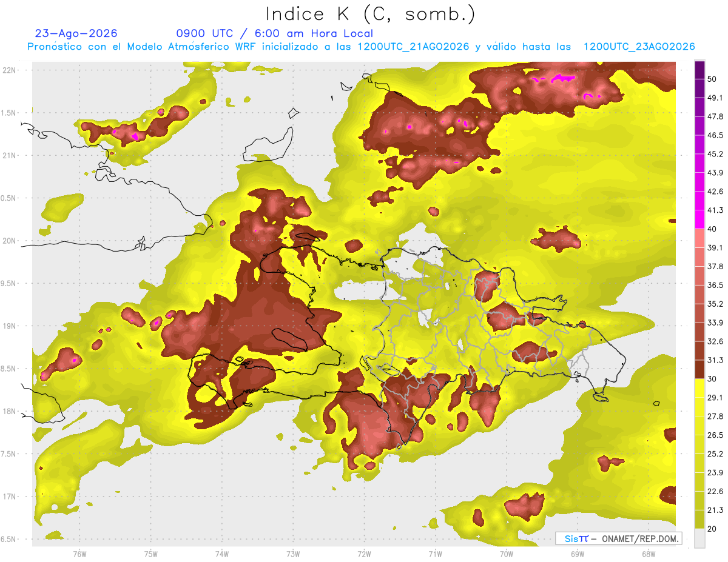
Task: Click the colorbar value label 29.1
Action: pos(715,398)
